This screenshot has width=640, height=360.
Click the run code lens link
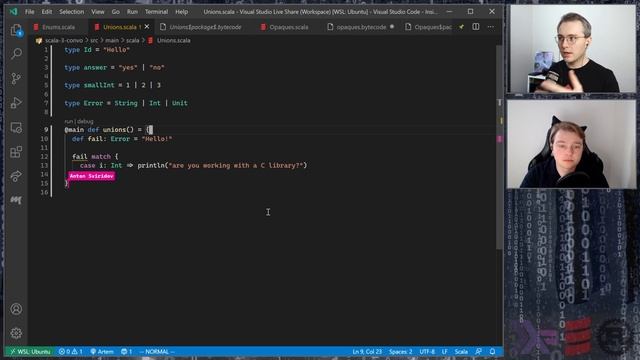(68, 121)
